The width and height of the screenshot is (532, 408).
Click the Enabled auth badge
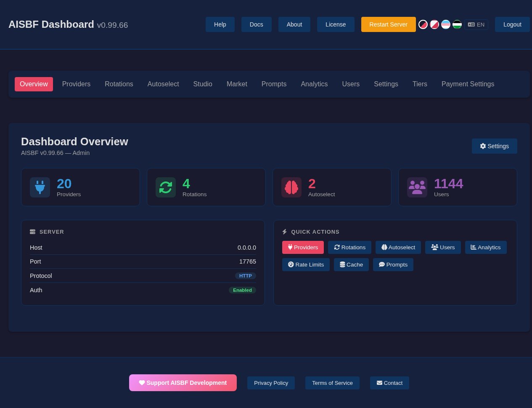click(x=242, y=290)
